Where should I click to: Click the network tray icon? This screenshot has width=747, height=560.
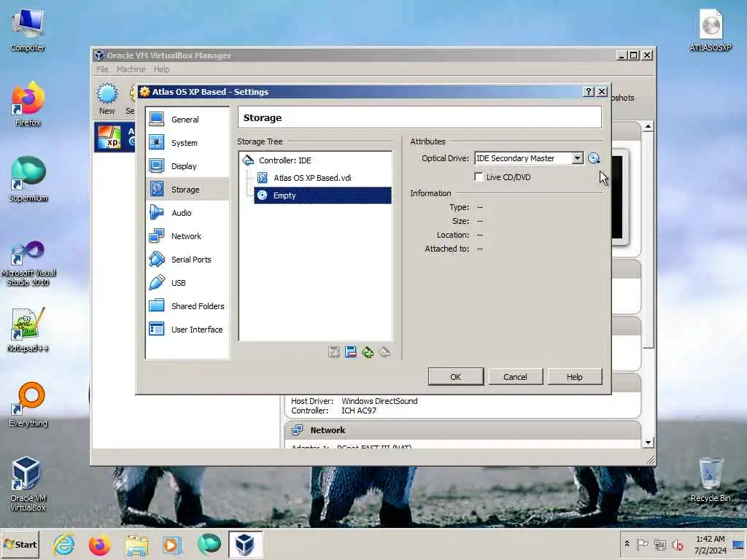[x=659, y=544]
